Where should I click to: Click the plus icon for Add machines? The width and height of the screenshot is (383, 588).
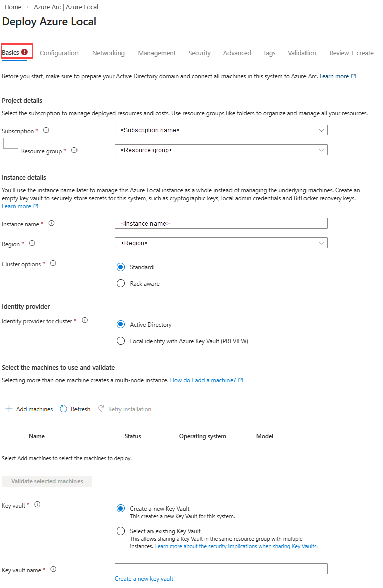[x=9, y=409]
